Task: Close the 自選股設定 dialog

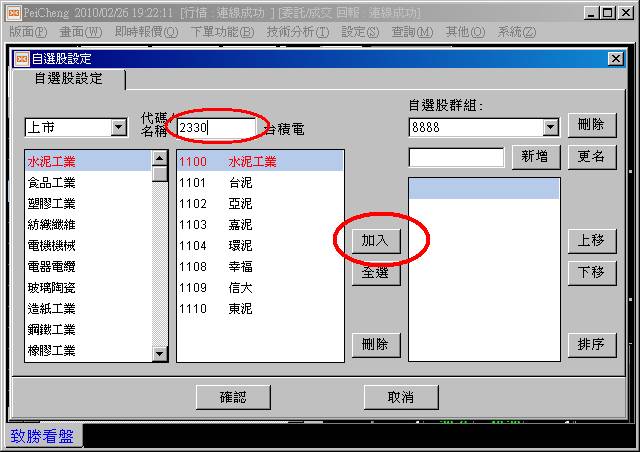Action: click(x=616, y=59)
